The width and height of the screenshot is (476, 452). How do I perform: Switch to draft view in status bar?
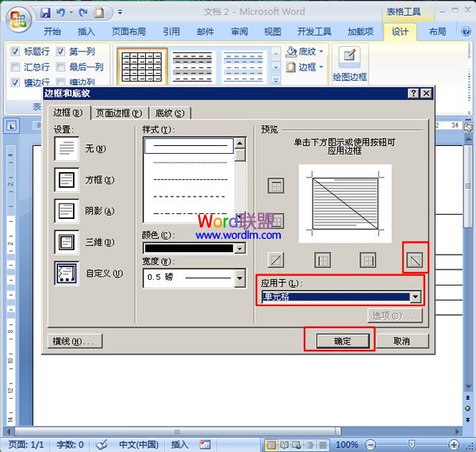[323, 445]
